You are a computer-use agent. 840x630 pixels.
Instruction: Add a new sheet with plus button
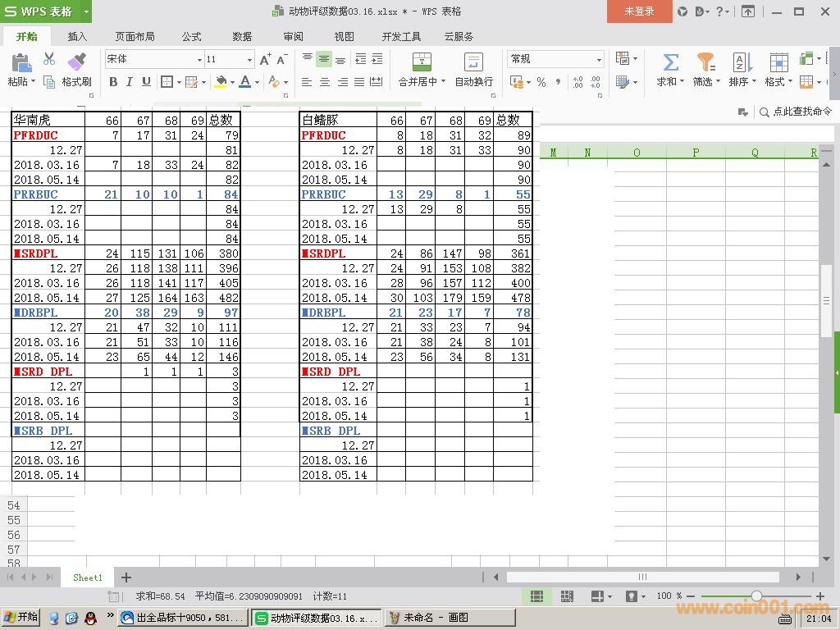pos(126,577)
